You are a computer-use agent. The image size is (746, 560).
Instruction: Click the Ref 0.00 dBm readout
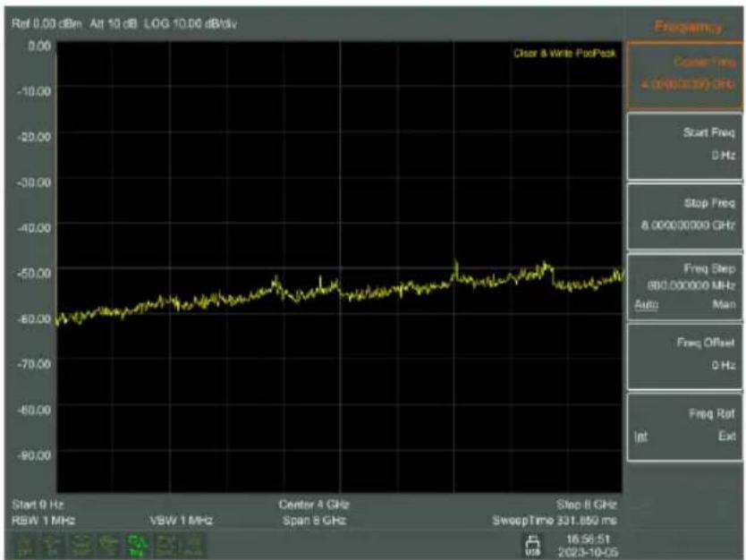[x=47, y=23]
